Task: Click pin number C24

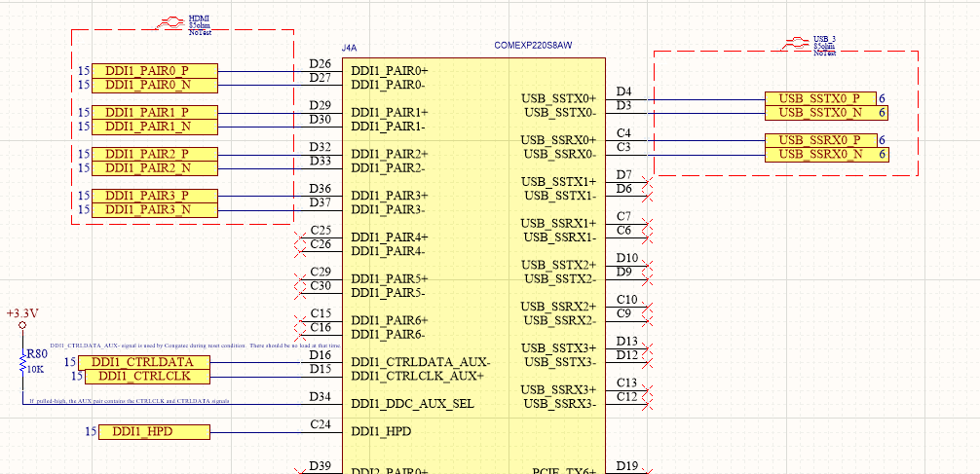Action: pyautogui.click(x=320, y=424)
